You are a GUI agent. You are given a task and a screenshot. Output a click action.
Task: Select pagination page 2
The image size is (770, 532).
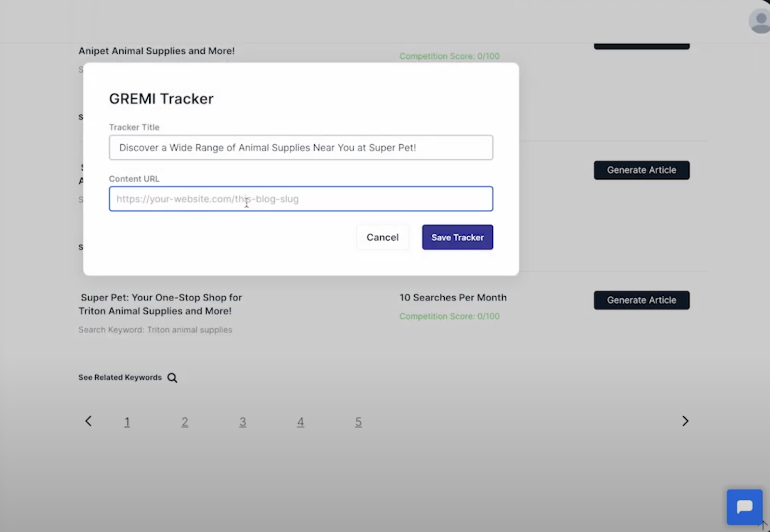click(185, 422)
